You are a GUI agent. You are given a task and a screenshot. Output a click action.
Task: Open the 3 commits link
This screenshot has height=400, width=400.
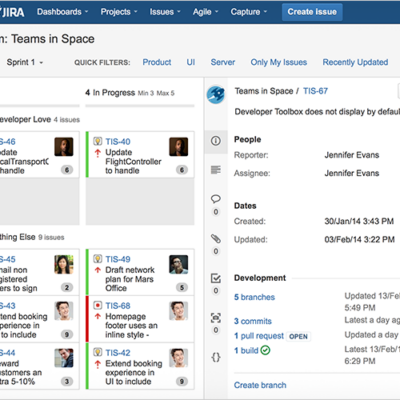[253, 321]
